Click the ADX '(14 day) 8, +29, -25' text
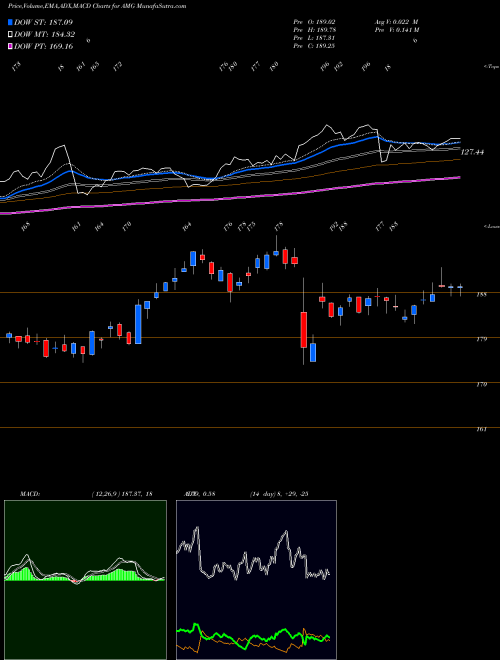The height and width of the screenshot is (660, 500). 279,494
